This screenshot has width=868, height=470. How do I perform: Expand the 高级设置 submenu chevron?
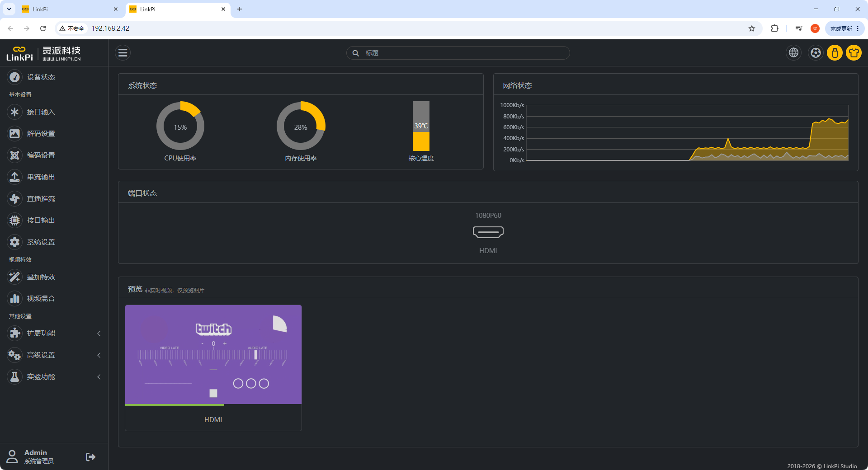coord(99,355)
